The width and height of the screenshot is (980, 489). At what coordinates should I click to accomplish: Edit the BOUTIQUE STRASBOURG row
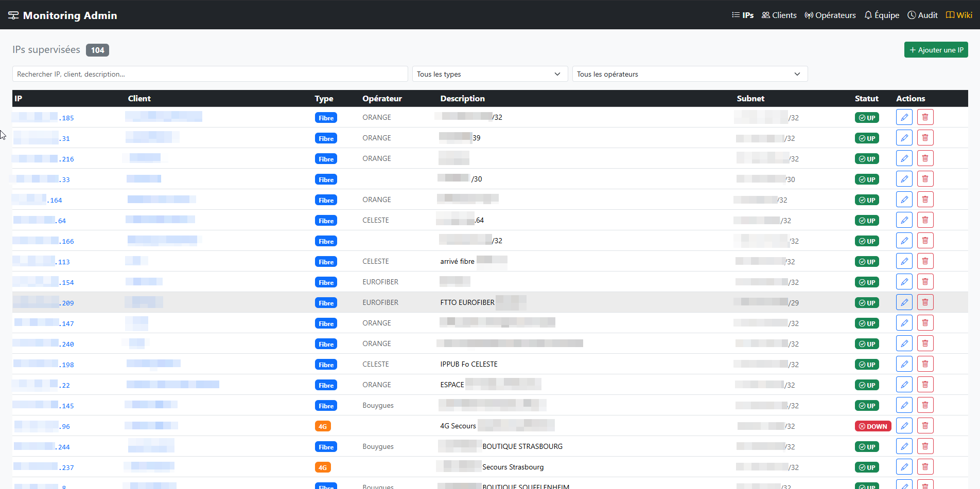click(x=904, y=446)
